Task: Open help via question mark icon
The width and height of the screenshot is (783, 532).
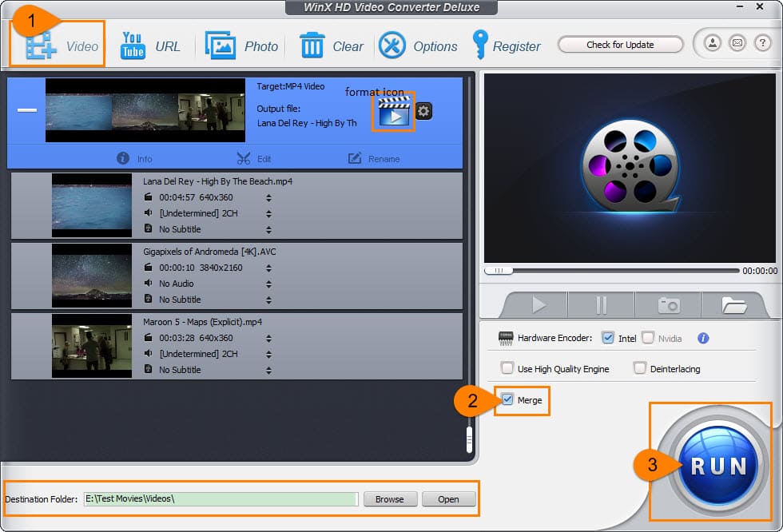Action: (762, 43)
